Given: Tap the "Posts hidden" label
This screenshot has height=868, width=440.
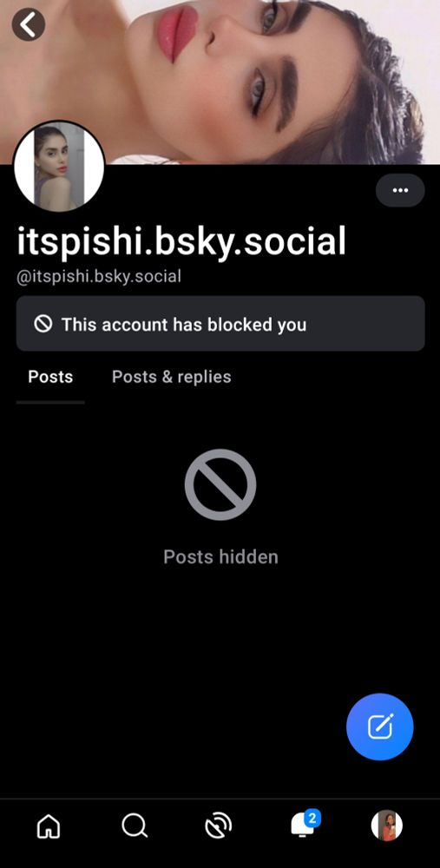Looking at the screenshot, I should pos(220,556).
